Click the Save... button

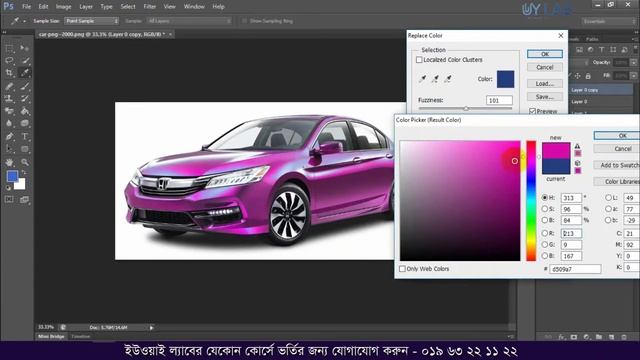pyautogui.click(x=545, y=97)
